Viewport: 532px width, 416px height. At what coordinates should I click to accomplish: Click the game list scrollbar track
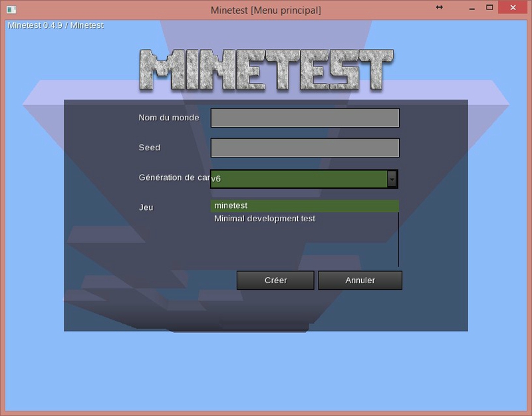[x=398, y=239]
